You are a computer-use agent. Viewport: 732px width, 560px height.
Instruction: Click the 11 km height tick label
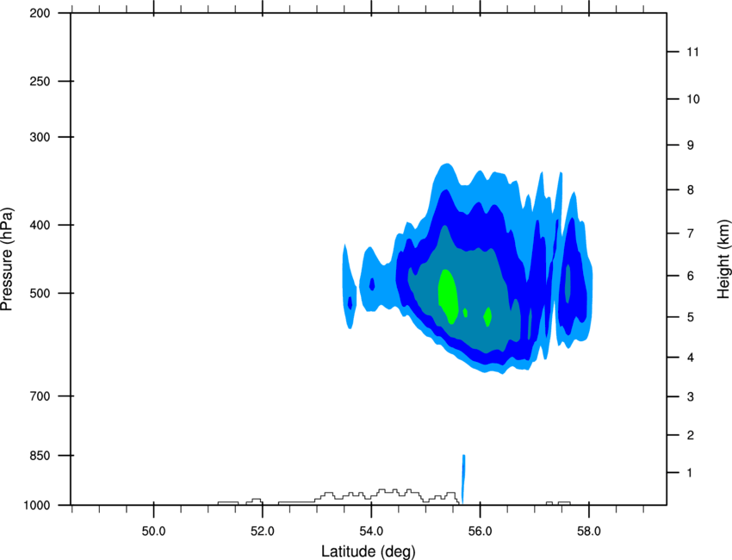(x=692, y=52)
